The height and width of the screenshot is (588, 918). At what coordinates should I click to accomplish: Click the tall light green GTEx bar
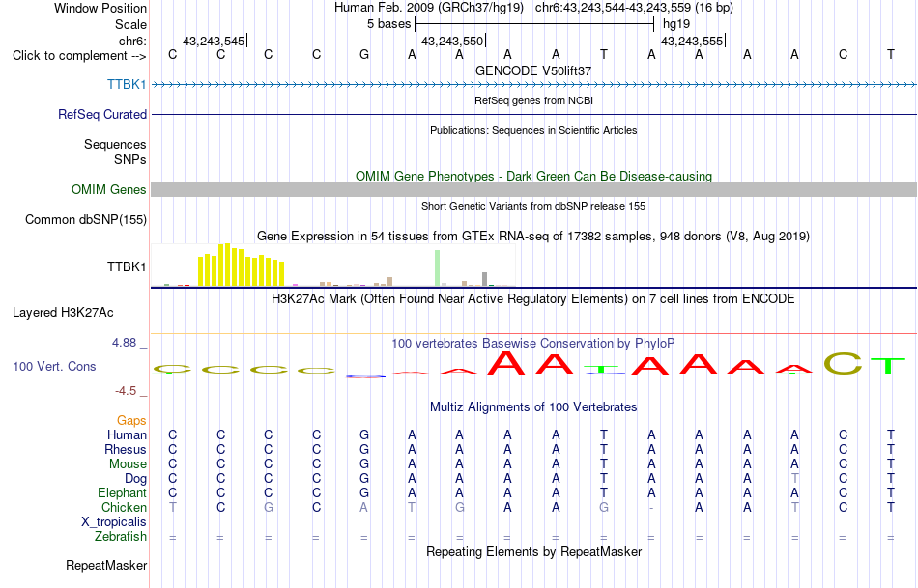(x=437, y=268)
